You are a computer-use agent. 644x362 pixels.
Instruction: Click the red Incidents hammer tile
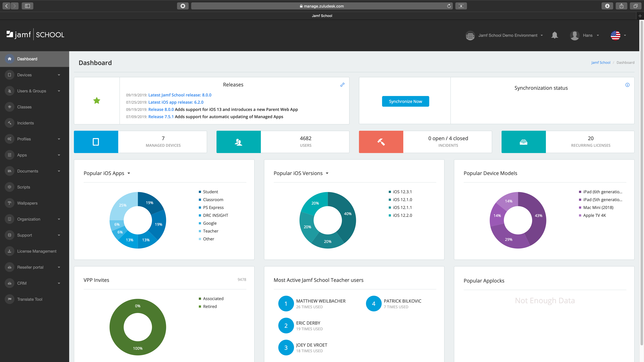click(x=381, y=142)
